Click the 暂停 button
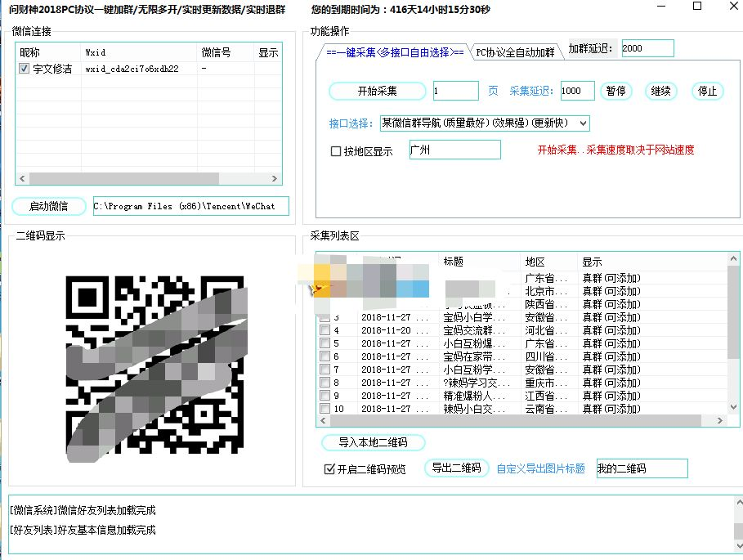Image resolution: width=743 pixels, height=560 pixels. [616, 91]
